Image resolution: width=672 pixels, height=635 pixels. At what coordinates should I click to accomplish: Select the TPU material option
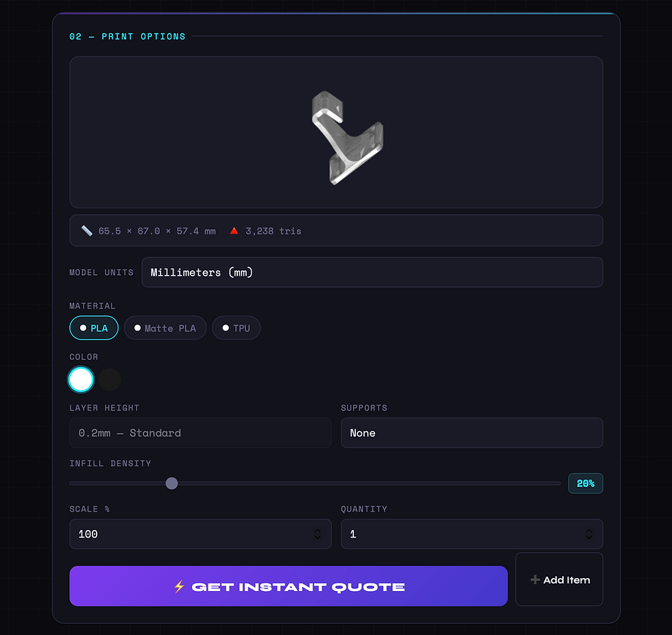[236, 328]
